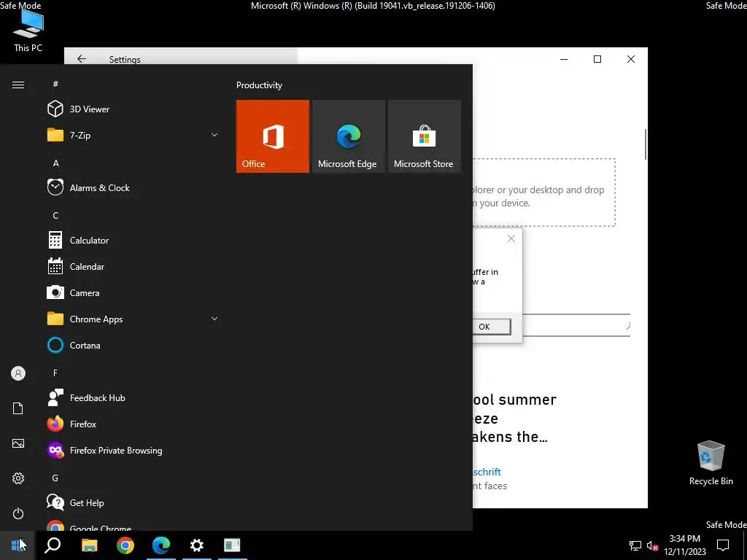The width and height of the screenshot is (747, 560).
Task: Open Pictures from the Start sidebar
Action: [x=18, y=443]
